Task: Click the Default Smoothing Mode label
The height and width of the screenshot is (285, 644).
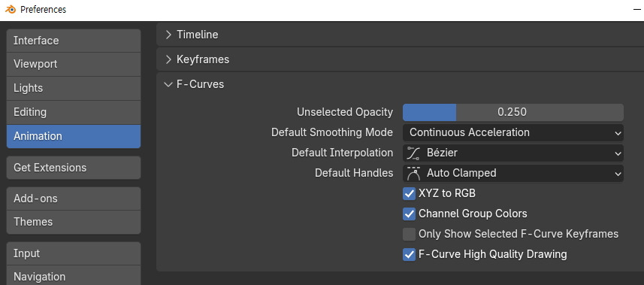Action: [332, 132]
